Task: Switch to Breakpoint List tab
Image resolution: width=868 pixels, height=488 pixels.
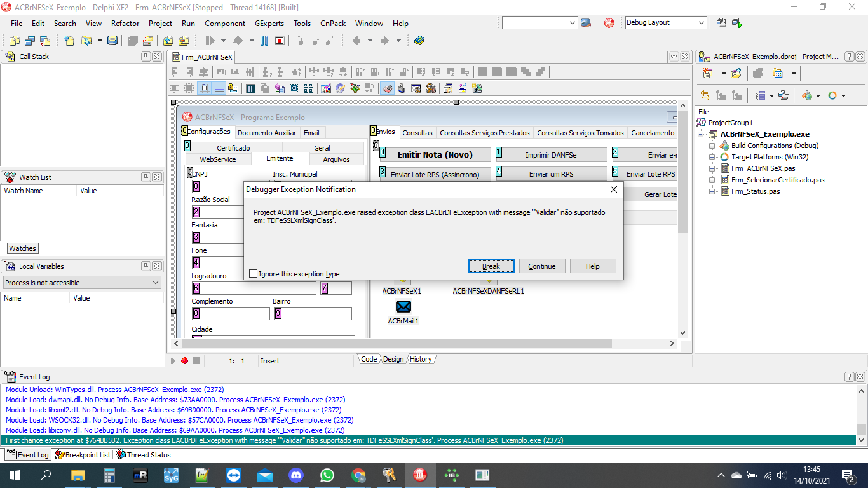Action: click(83, 455)
